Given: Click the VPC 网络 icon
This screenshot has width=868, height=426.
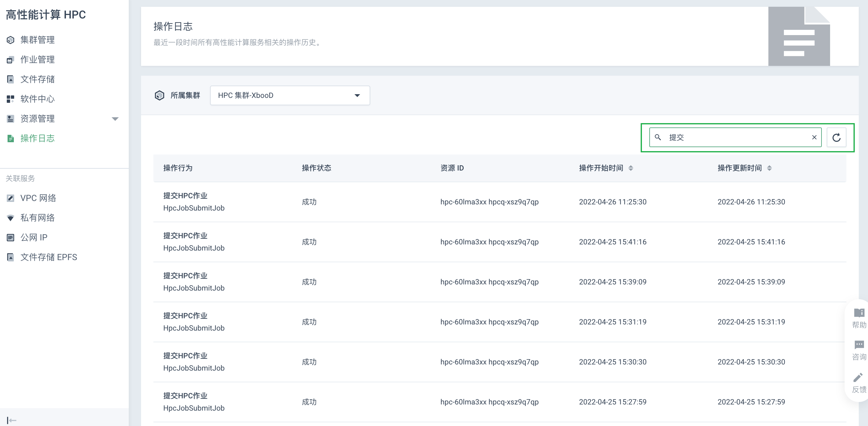Looking at the screenshot, I should tap(10, 198).
